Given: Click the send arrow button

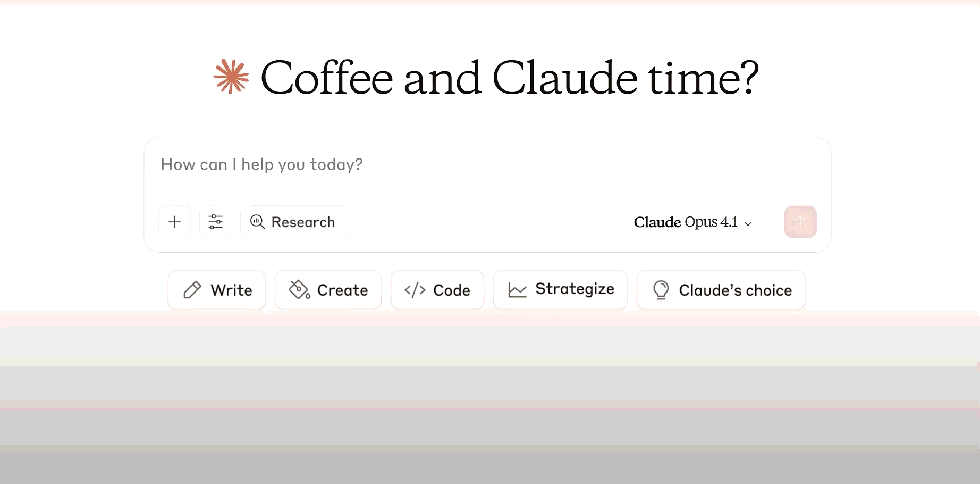Looking at the screenshot, I should click(800, 222).
